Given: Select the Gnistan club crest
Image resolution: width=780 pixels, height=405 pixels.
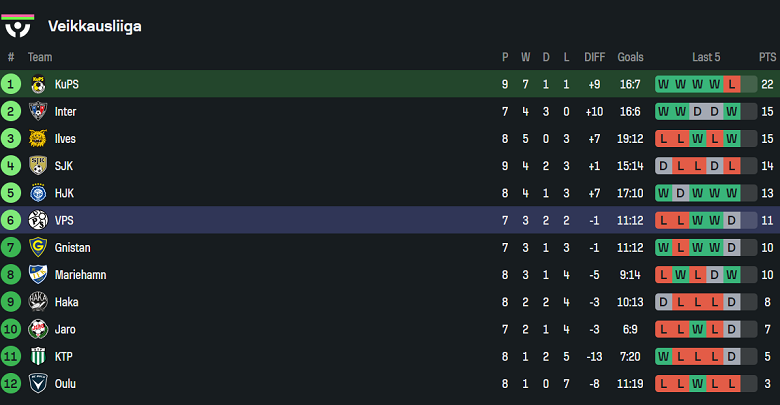Looking at the screenshot, I should tap(38, 247).
